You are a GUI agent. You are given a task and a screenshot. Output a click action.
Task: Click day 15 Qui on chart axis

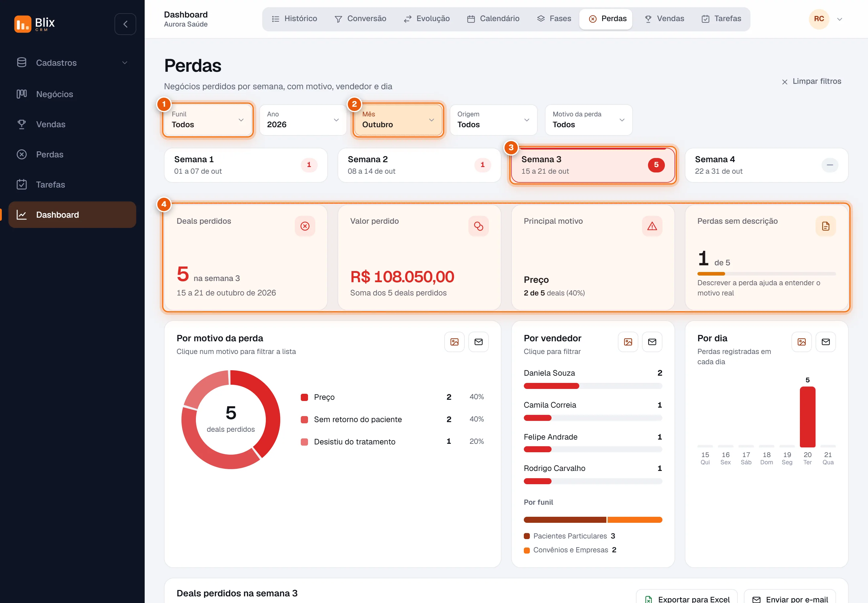point(705,458)
